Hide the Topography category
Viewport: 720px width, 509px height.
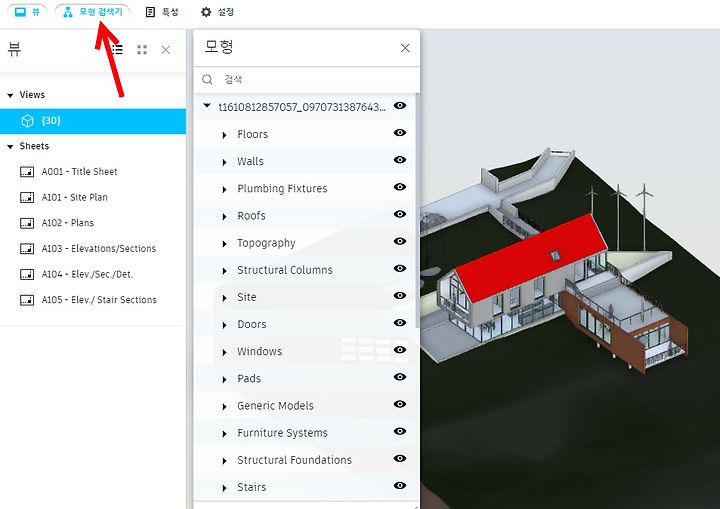[400, 241]
